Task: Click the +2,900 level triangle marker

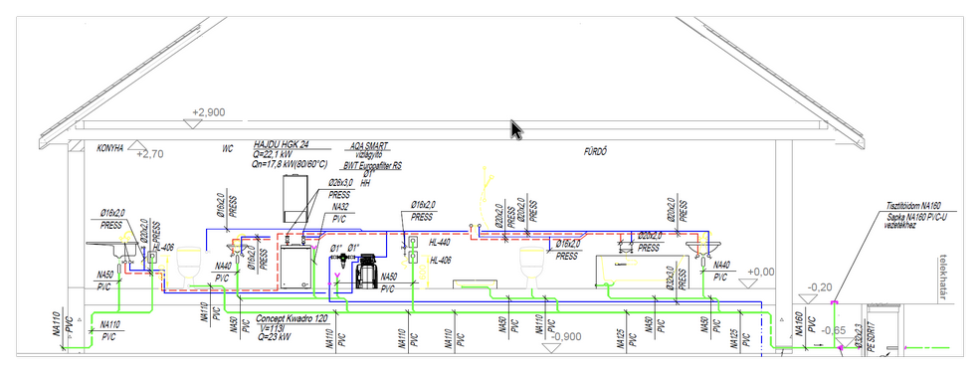Action: (x=192, y=123)
